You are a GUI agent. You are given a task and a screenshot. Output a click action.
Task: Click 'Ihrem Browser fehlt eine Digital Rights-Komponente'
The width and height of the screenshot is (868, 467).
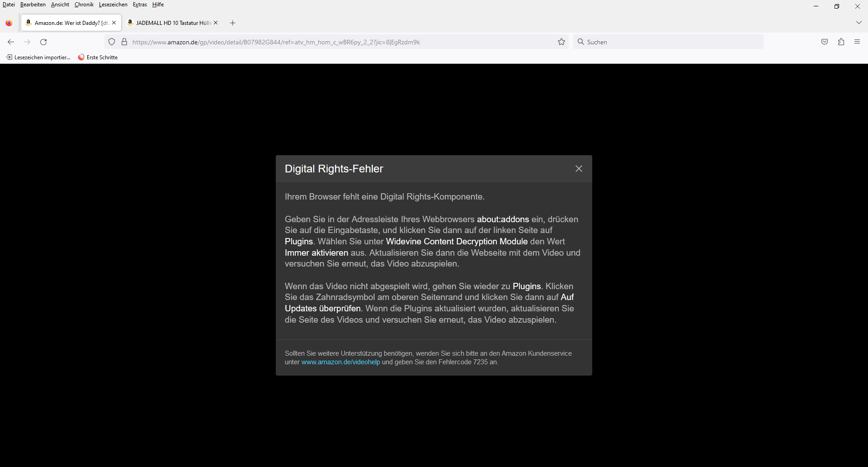385,197
